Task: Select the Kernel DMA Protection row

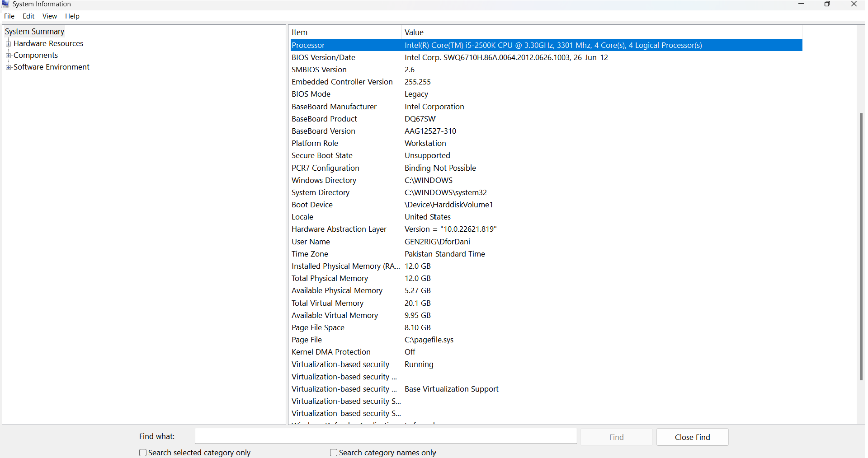Action: tap(546, 352)
